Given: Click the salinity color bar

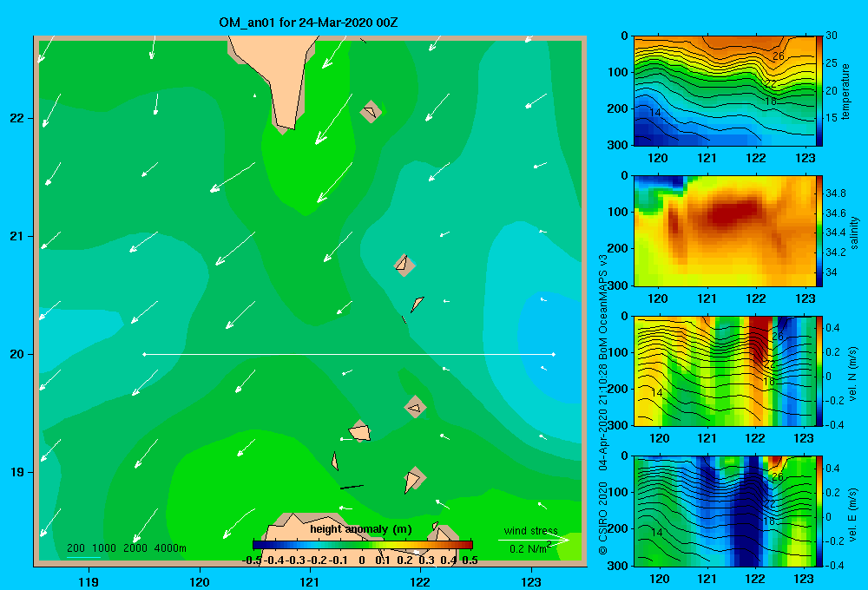Looking at the screenshot, I should point(819,231).
